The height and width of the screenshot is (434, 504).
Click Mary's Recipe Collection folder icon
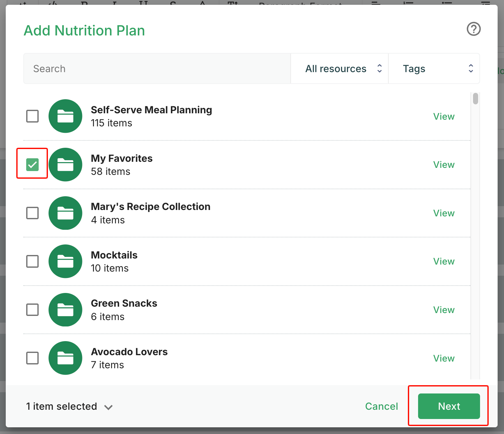[65, 213]
